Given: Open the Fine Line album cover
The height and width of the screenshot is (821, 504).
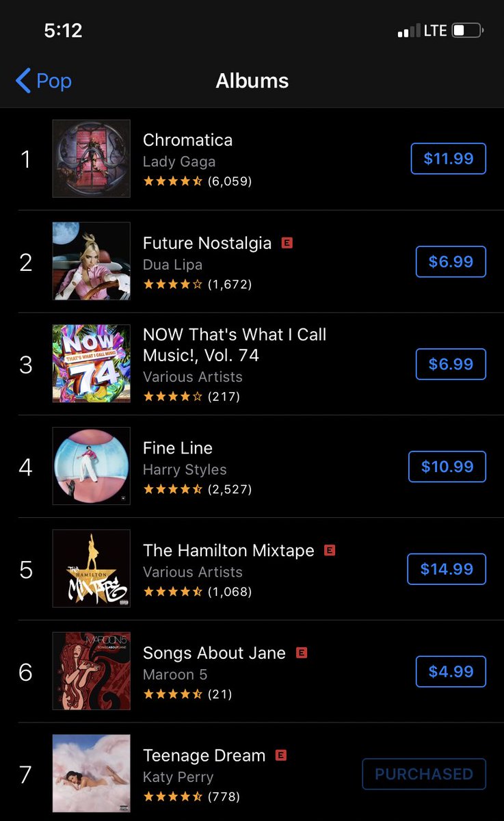Looking at the screenshot, I should click(x=92, y=466).
